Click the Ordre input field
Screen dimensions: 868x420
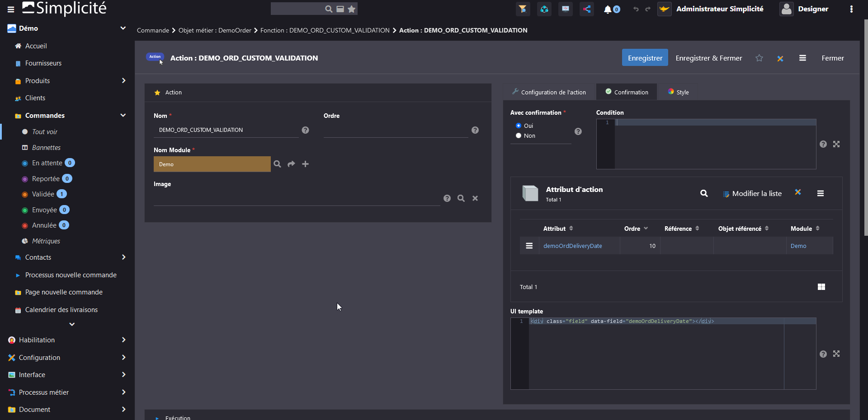pos(396,130)
